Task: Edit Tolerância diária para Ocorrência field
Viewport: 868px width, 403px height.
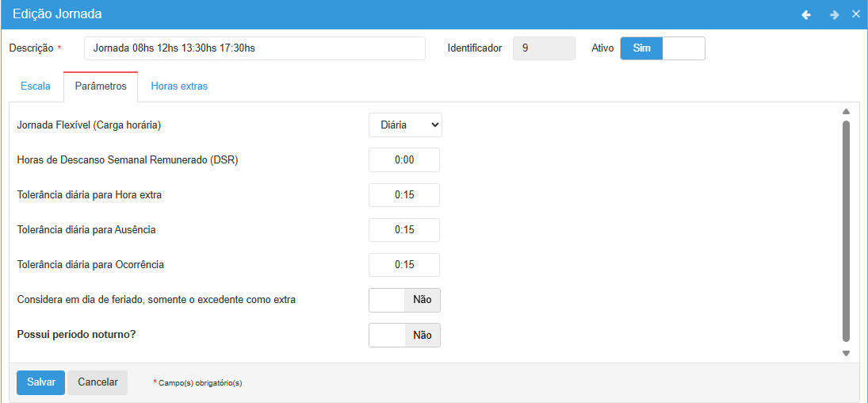Action: [x=404, y=265]
